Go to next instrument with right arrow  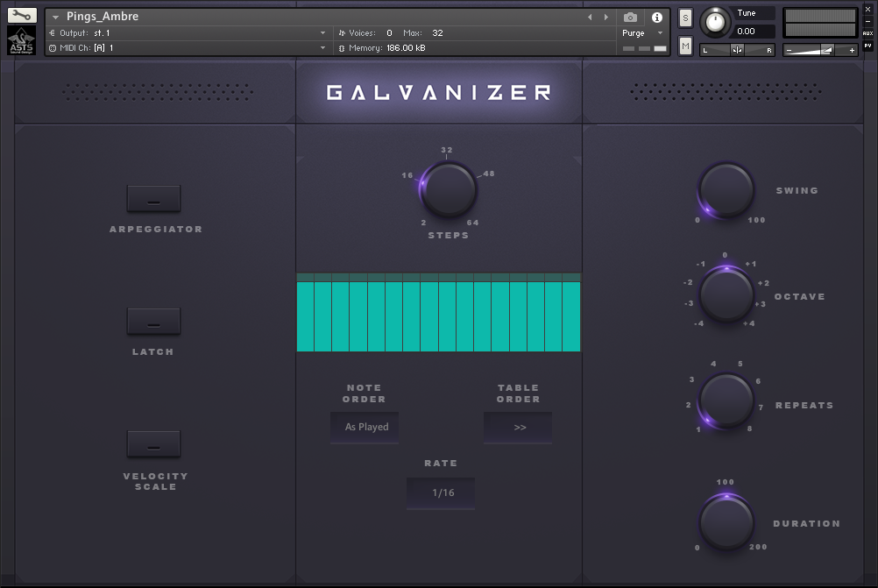point(605,18)
